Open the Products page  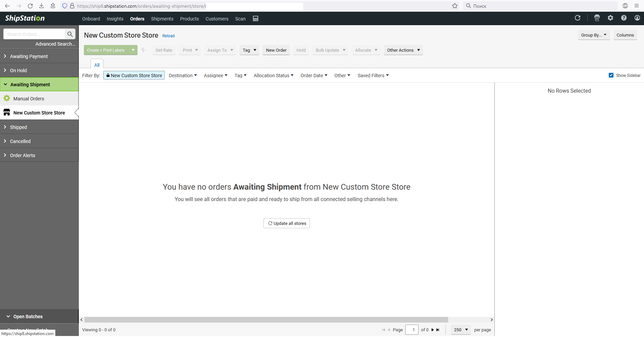pos(190,19)
